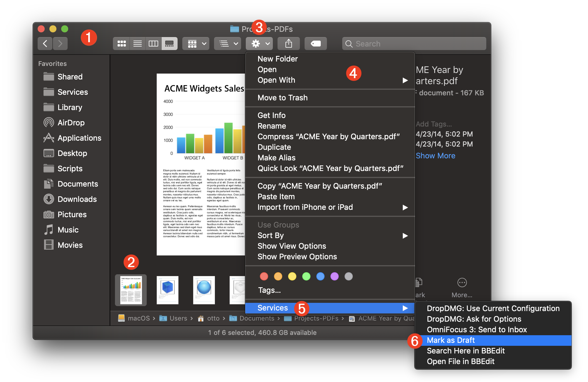588x382 pixels.
Task: Apply the blue tag color
Action: (x=320, y=276)
